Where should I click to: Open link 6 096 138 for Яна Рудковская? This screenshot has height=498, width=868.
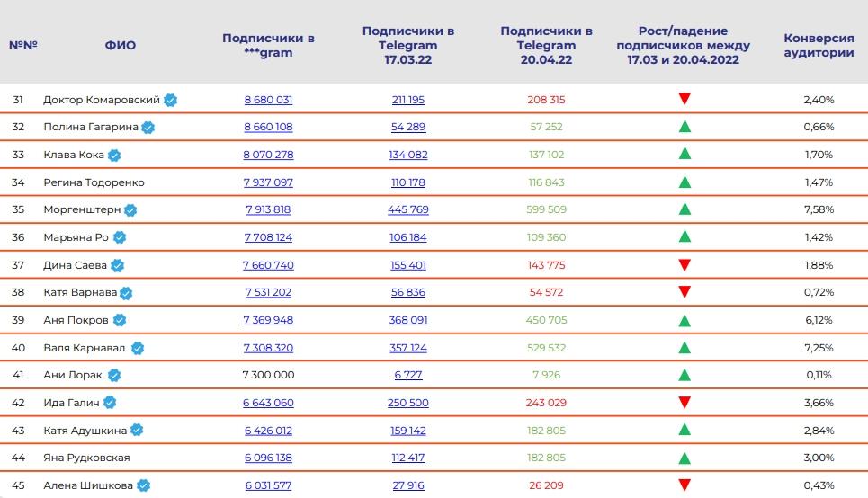[x=268, y=458]
